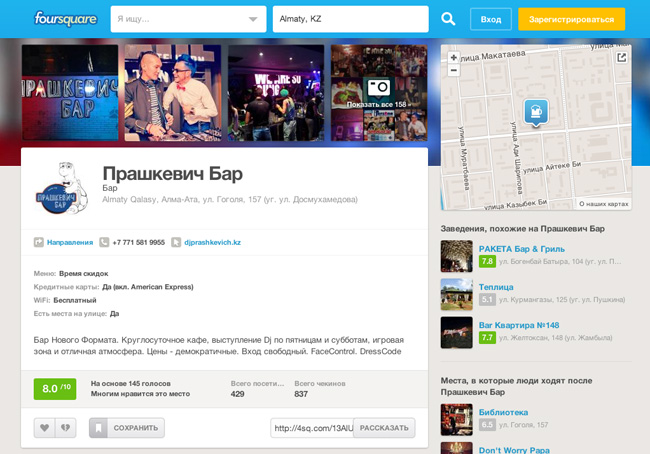Zoom out on the map
Image resolution: width=650 pixels, height=454 pixels.
pos(454,70)
